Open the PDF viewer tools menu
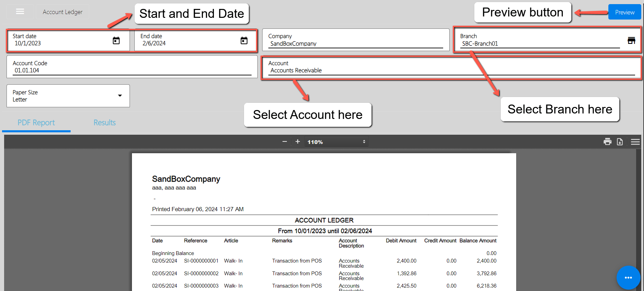644x291 pixels. click(x=635, y=142)
